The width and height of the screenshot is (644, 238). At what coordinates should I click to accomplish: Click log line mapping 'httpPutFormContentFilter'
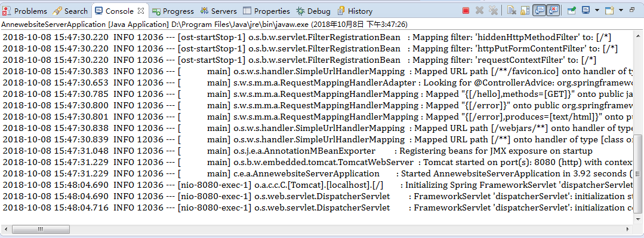[x=310, y=48]
